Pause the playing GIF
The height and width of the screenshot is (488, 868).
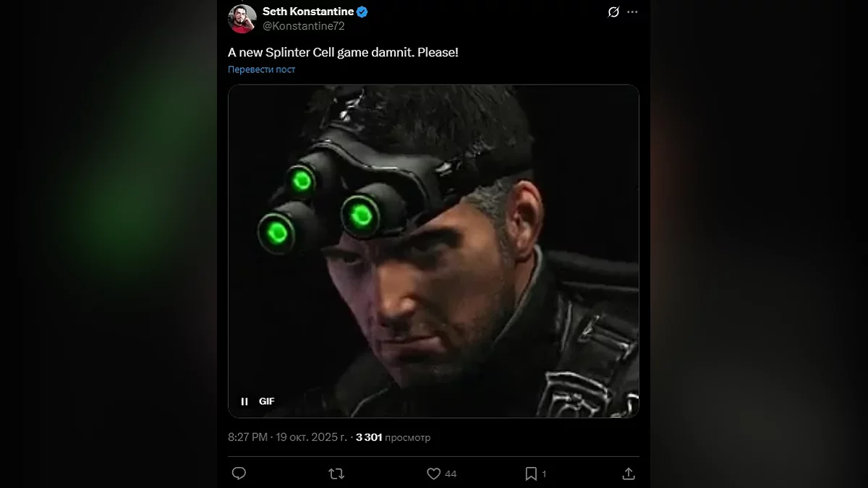coord(244,401)
